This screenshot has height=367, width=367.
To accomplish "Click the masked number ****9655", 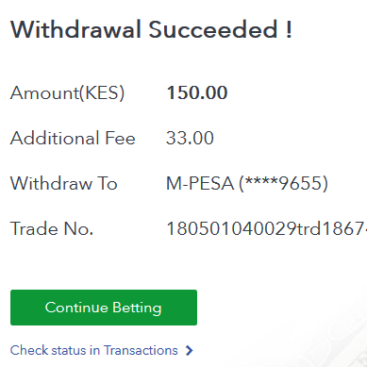I will [284, 183].
